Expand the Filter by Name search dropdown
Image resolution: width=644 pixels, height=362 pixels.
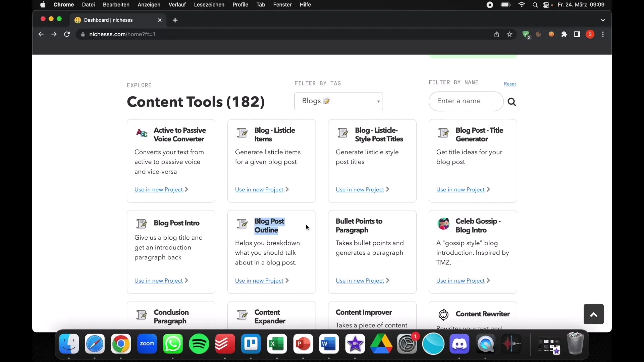[x=466, y=101]
